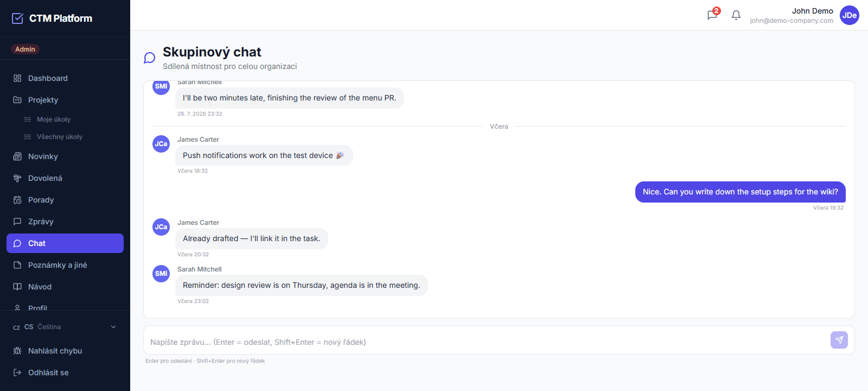
Task: Click the Admin role badge
Action: click(x=25, y=49)
